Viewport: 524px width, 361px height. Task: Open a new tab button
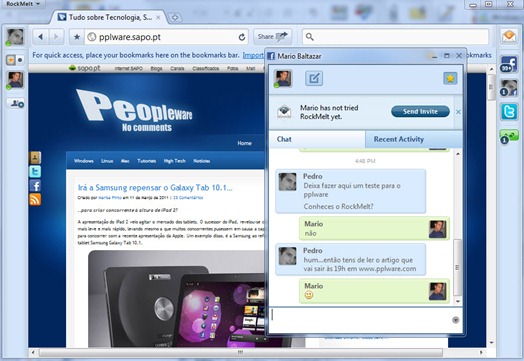[175, 17]
